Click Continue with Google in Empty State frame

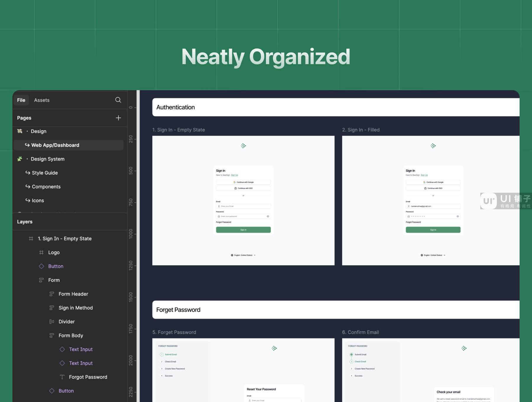pos(243,182)
